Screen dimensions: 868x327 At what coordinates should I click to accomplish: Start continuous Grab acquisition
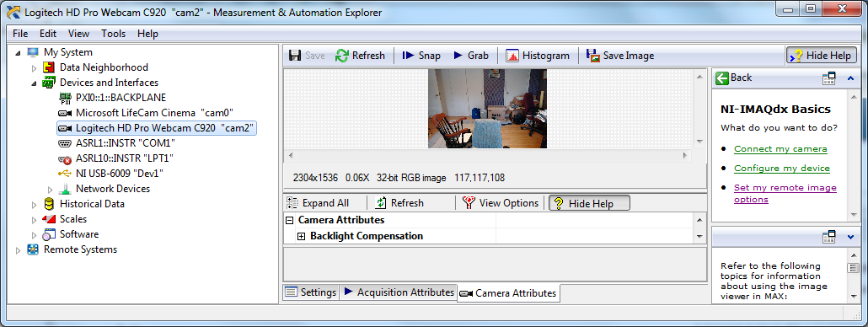tap(471, 56)
